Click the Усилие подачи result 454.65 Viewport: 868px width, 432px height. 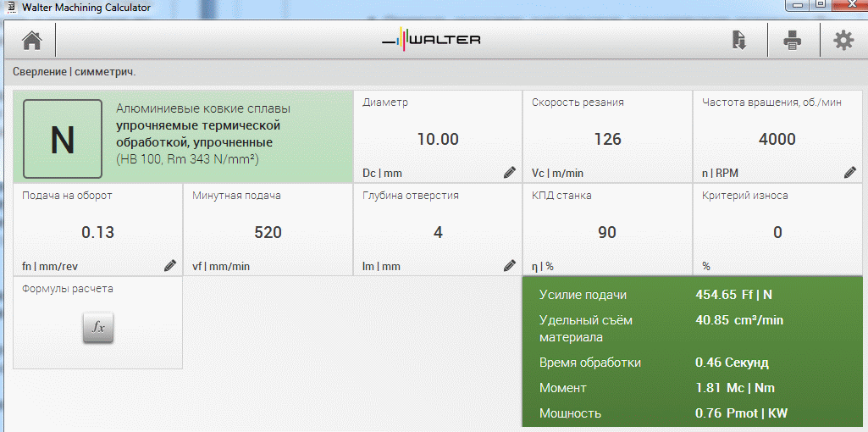point(733,294)
